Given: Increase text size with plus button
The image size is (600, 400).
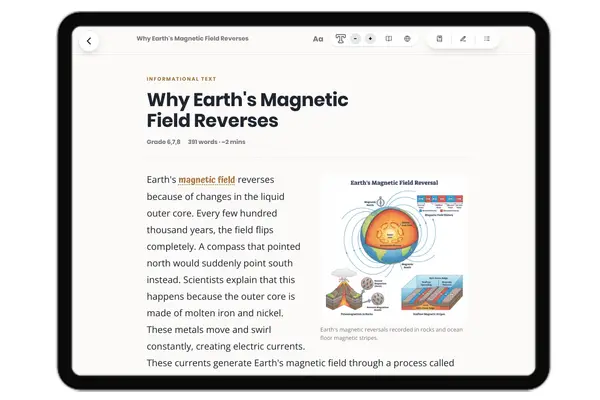Looking at the screenshot, I should point(370,39).
